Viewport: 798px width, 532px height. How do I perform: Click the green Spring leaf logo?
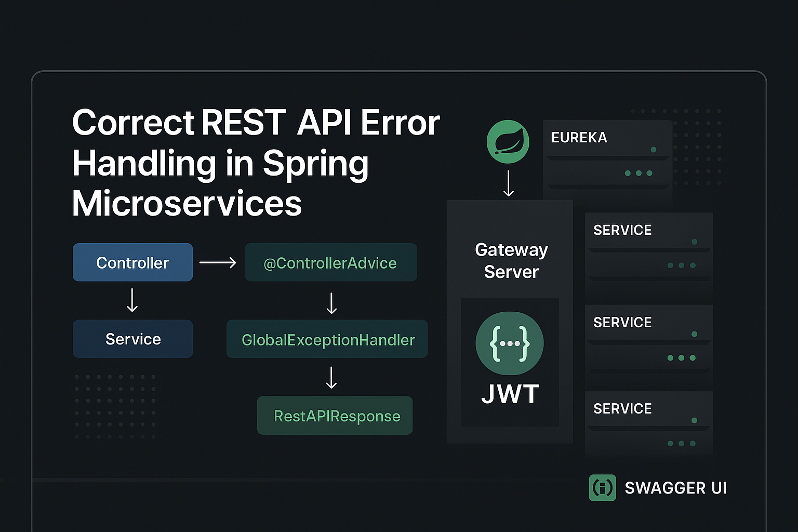tap(508, 142)
